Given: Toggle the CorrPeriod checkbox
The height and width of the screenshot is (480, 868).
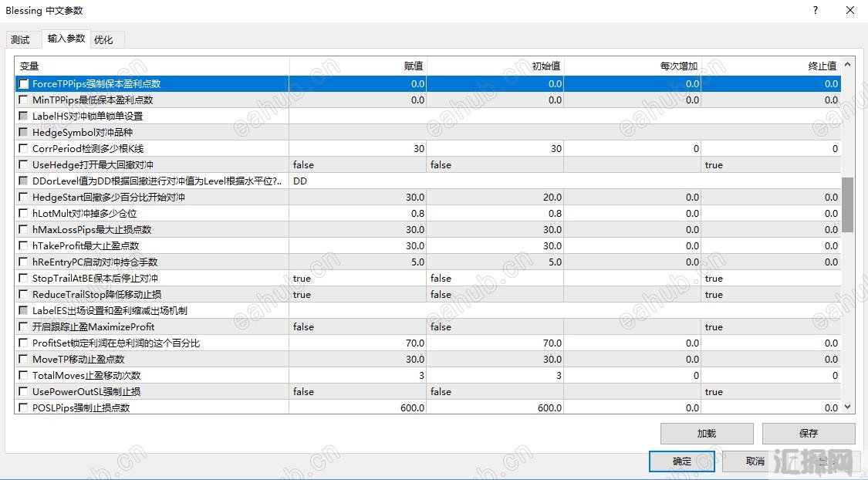Looking at the screenshot, I should 24,149.
